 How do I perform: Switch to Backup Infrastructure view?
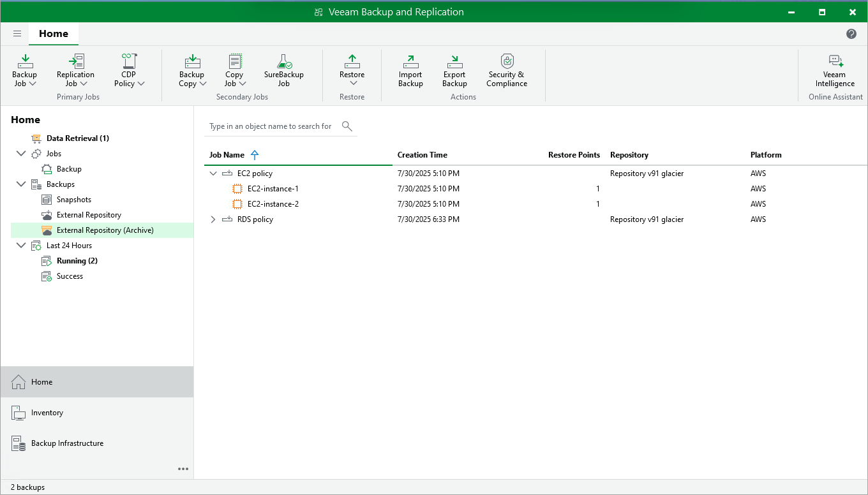(97, 443)
